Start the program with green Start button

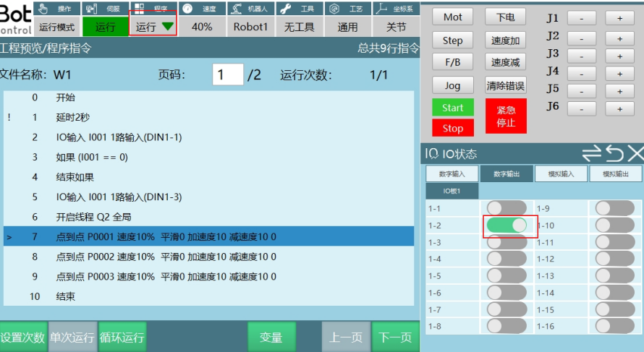point(452,108)
